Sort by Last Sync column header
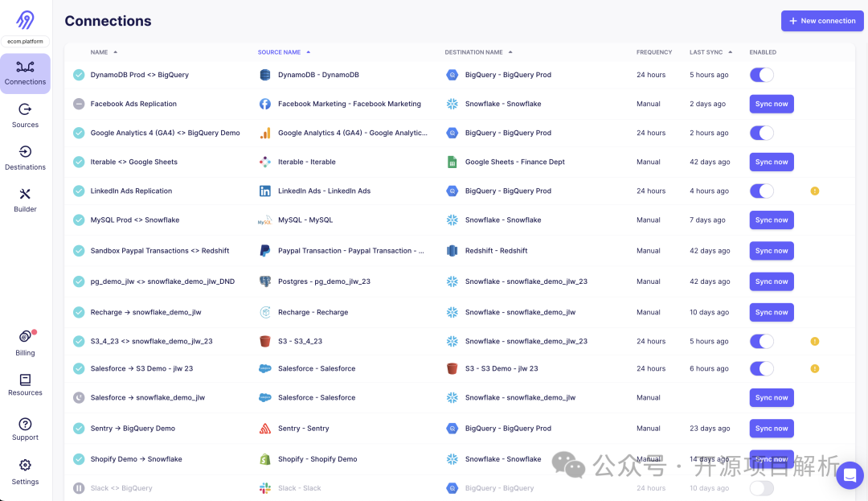This screenshot has height=501, width=868. (706, 52)
